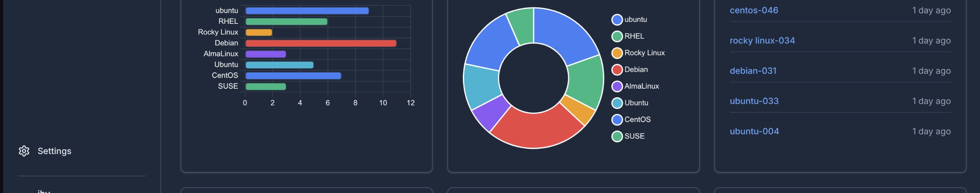
Task: Click the red Debian bar in bar chart
Action: [321, 43]
